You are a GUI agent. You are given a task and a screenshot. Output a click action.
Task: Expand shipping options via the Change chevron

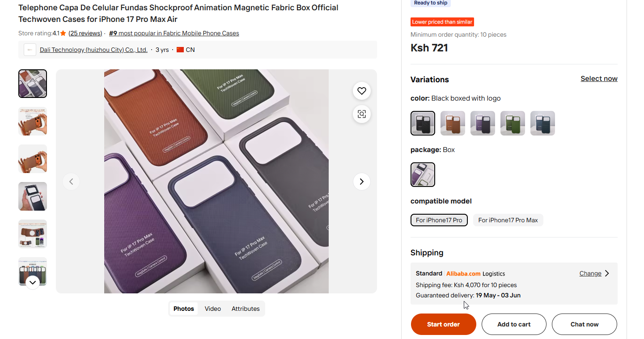[607, 273]
